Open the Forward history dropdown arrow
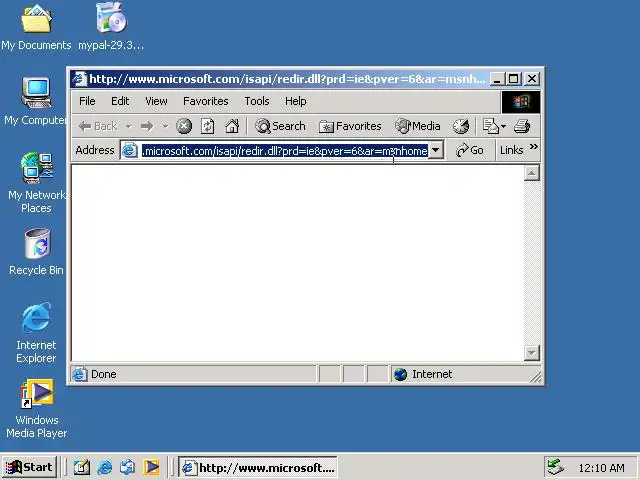 (x=165, y=126)
